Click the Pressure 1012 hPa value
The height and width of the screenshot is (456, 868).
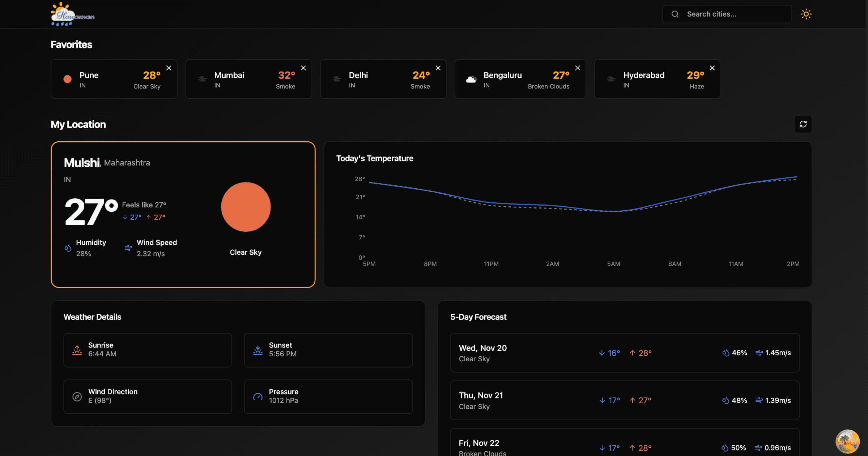284,400
